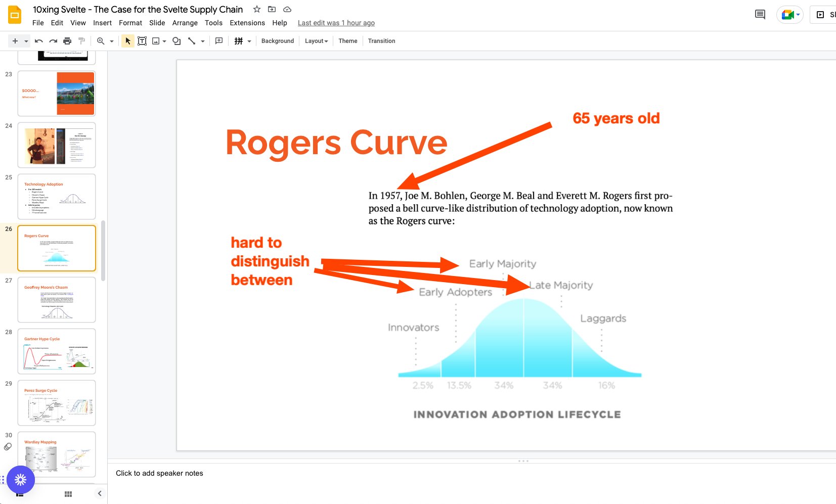Open the comment history

[760, 15]
